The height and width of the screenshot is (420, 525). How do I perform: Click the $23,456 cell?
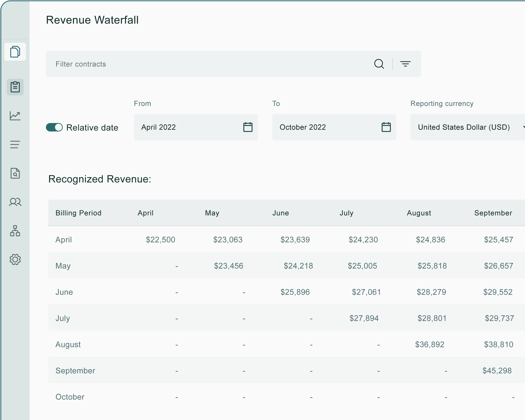click(229, 266)
